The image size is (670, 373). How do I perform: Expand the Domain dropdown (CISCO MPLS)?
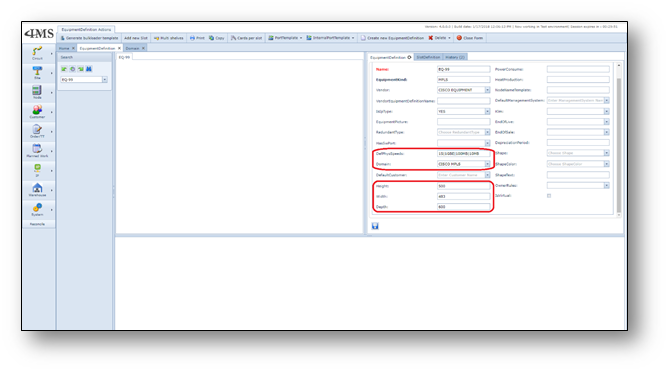[487, 164]
